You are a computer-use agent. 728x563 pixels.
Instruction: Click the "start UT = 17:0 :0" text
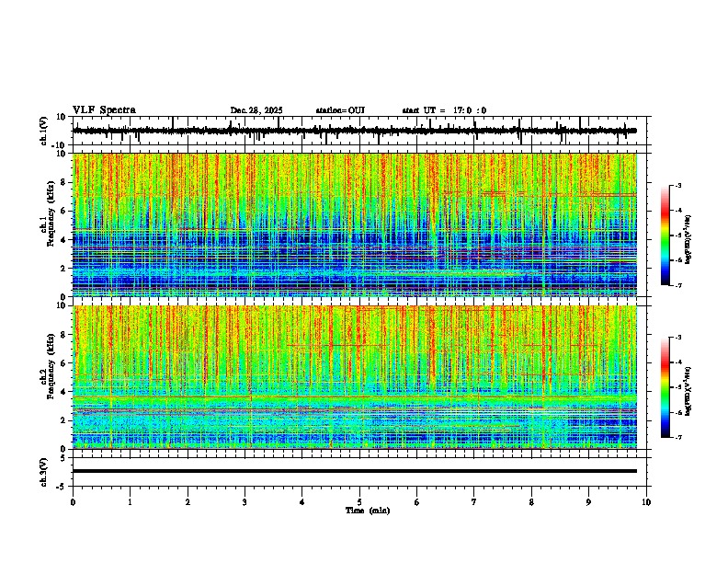tap(444, 110)
